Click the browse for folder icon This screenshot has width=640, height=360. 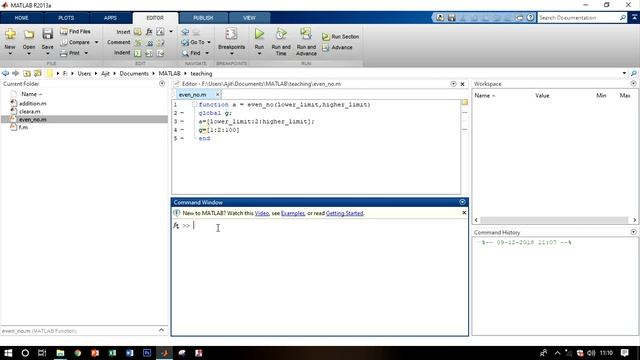pyautogui.click(x=38, y=73)
